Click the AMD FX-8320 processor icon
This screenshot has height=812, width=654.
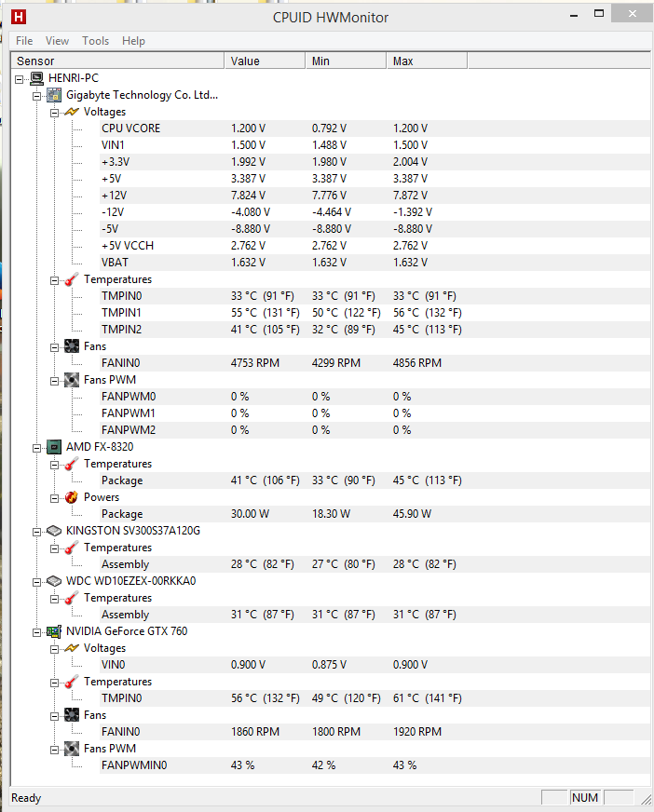(54, 447)
